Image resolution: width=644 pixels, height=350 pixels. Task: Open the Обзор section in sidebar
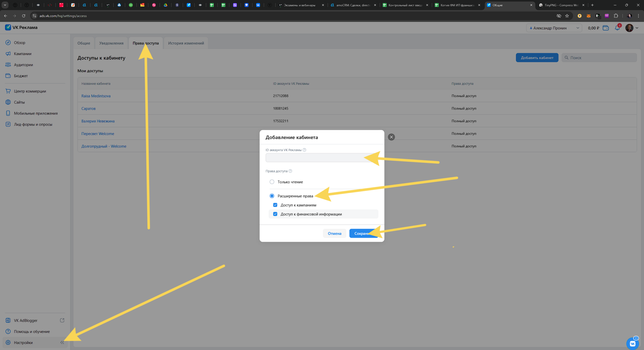20,43
